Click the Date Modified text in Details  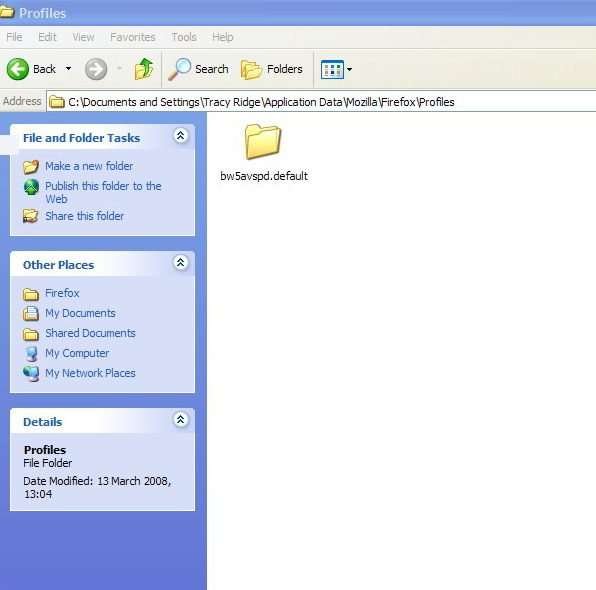(x=97, y=487)
